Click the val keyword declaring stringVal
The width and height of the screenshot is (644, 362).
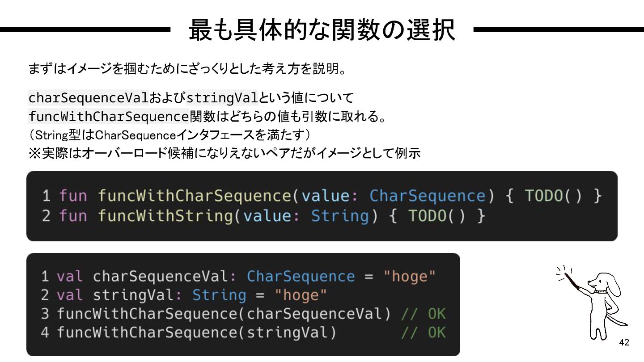[x=70, y=295]
